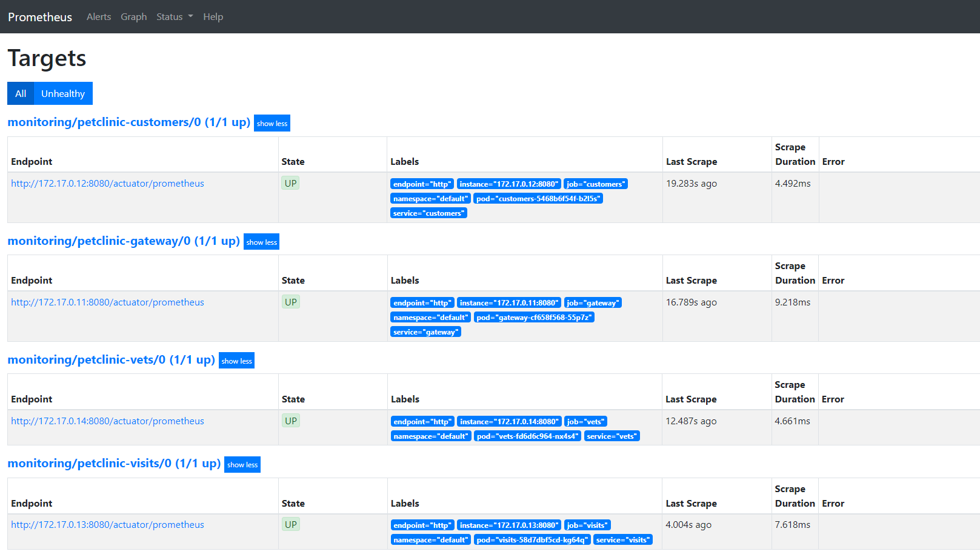
Task: Click label pod="vets-fd6d6c964-nx4s4"
Action: 527,436
